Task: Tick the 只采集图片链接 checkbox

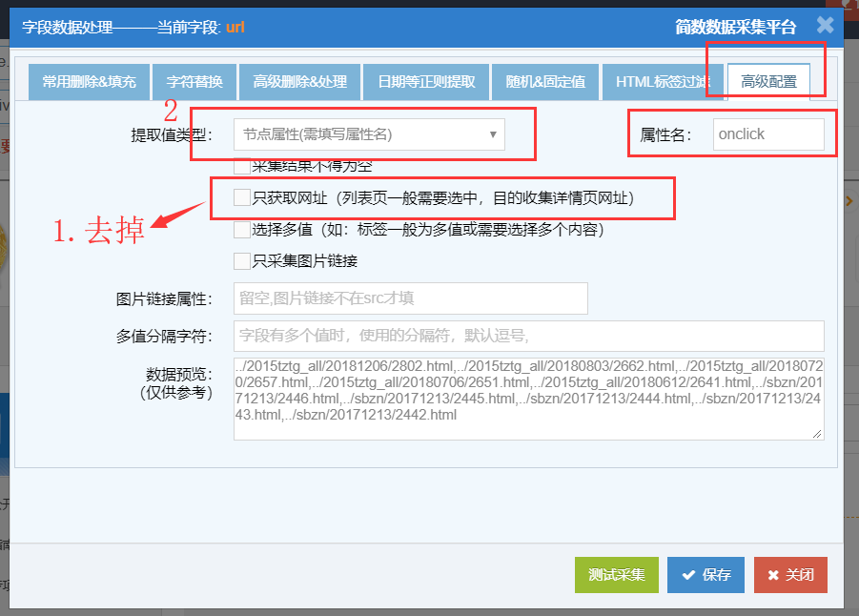Action: (242, 261)
